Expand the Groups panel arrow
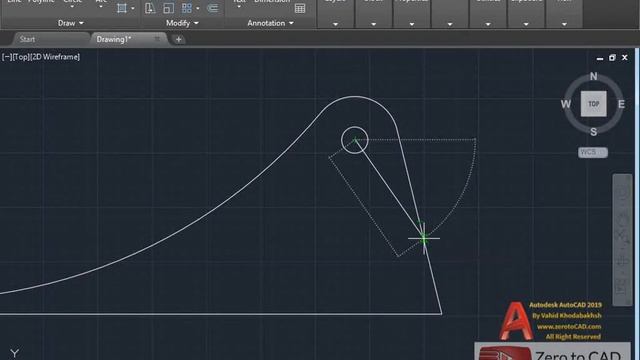Viewport: 640px width, 360px height. pos(450,24)
